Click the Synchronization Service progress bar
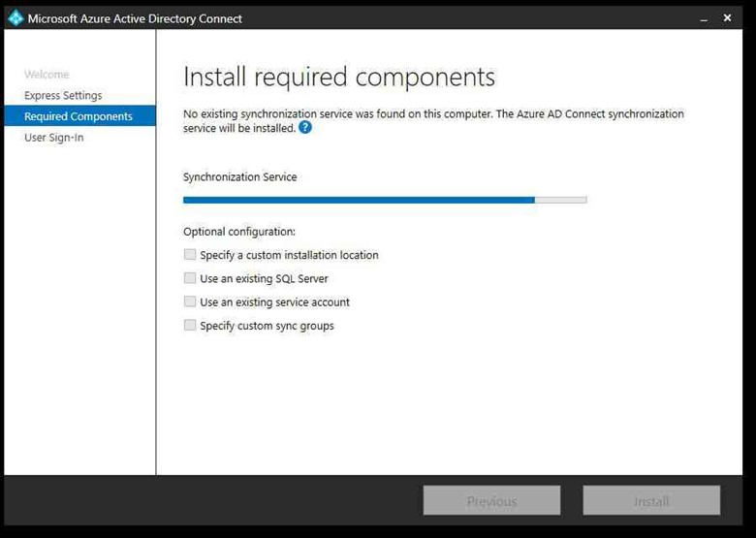The image size is (756, 538). point(385,200)
